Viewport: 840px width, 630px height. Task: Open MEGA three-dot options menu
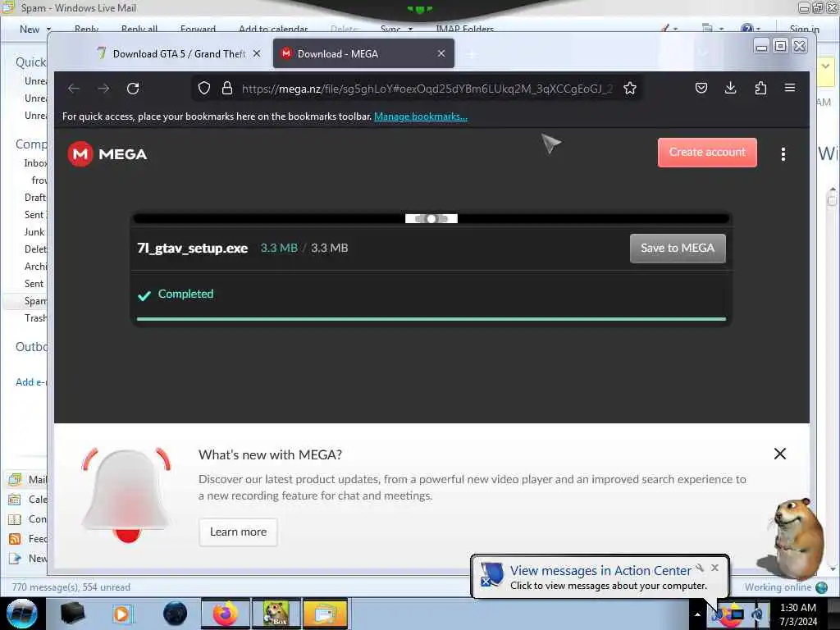click(x=783, y=154)
